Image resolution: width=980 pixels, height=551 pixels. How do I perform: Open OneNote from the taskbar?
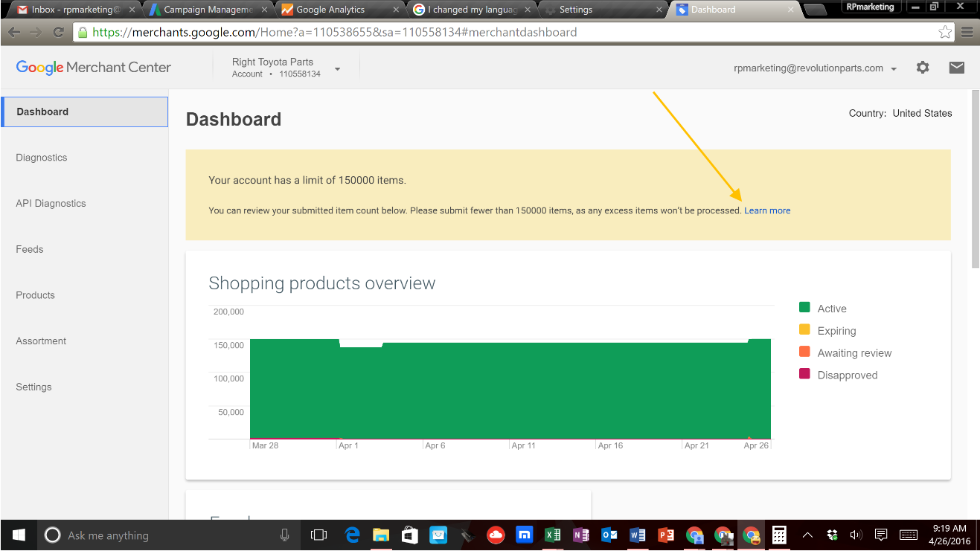[x=581, y=535]
